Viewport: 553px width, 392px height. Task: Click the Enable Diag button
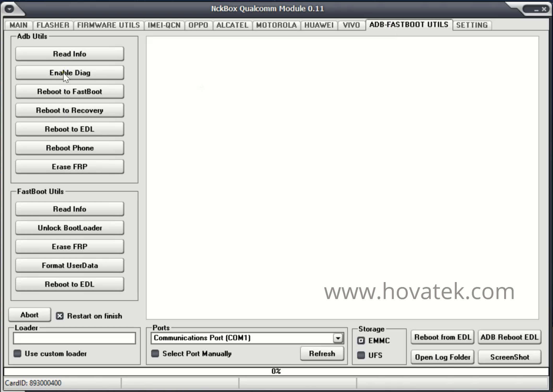coord(70,73)
